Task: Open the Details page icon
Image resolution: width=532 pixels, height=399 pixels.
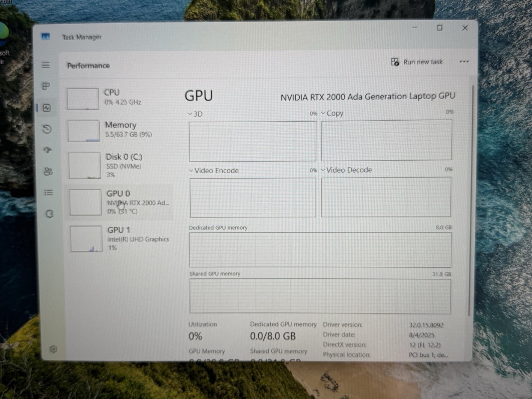Action: [x=49, y=193]
